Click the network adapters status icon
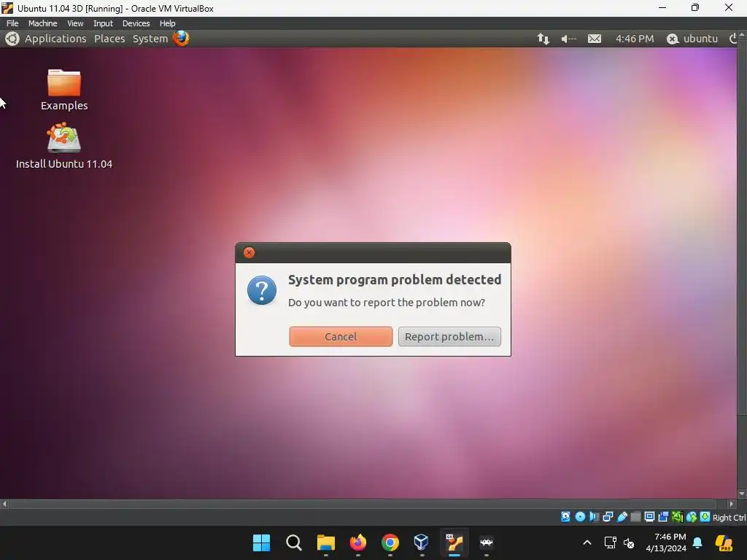This screenshot has width=747, height=560. click(608, 517)
